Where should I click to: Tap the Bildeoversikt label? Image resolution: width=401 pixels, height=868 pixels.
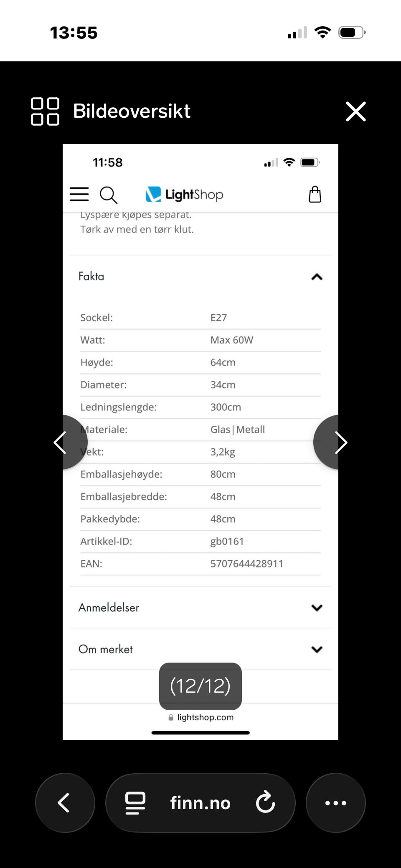pos(132,111)
